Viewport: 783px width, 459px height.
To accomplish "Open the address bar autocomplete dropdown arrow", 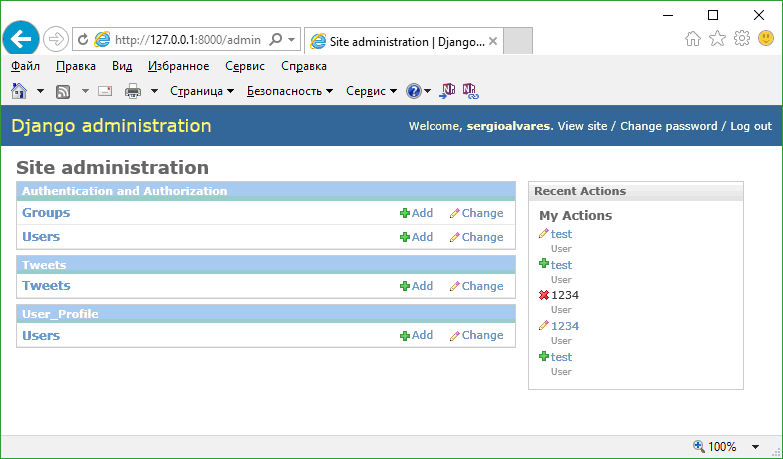I will pos(292,40).
